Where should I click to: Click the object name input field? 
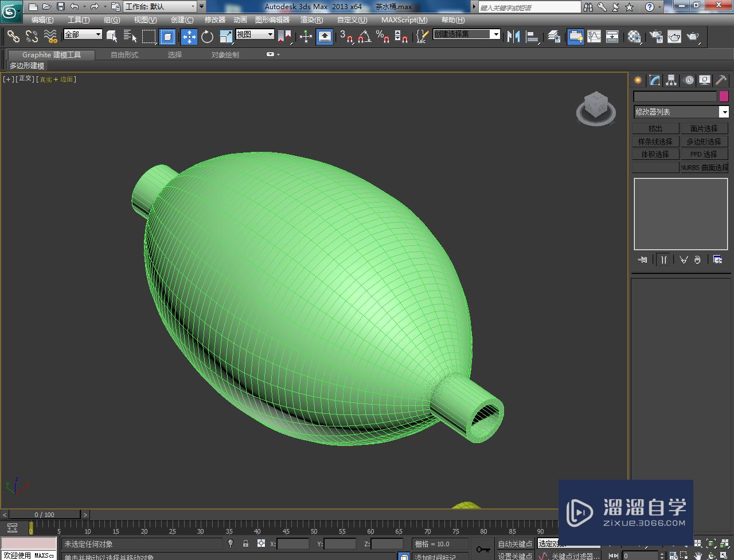click(x=675, y=96)
